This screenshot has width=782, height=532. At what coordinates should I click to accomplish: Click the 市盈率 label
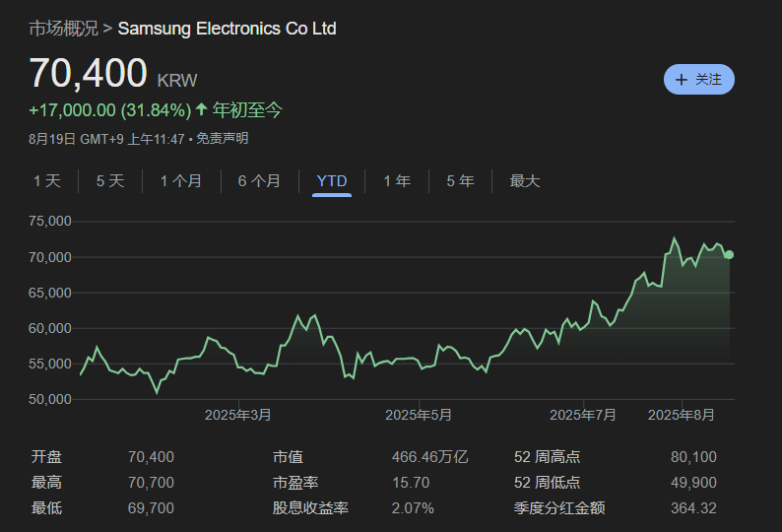click(x=295, y=483)
